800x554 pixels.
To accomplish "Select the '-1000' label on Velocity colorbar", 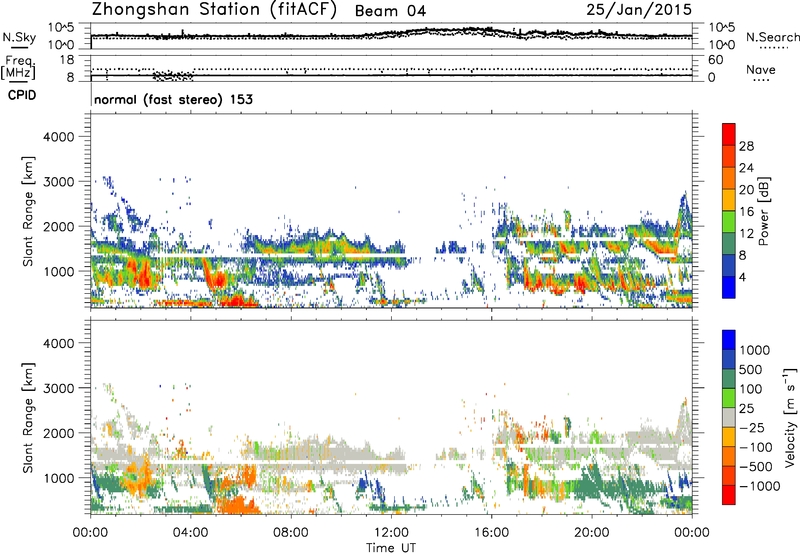I will click(x=759, y=486).
